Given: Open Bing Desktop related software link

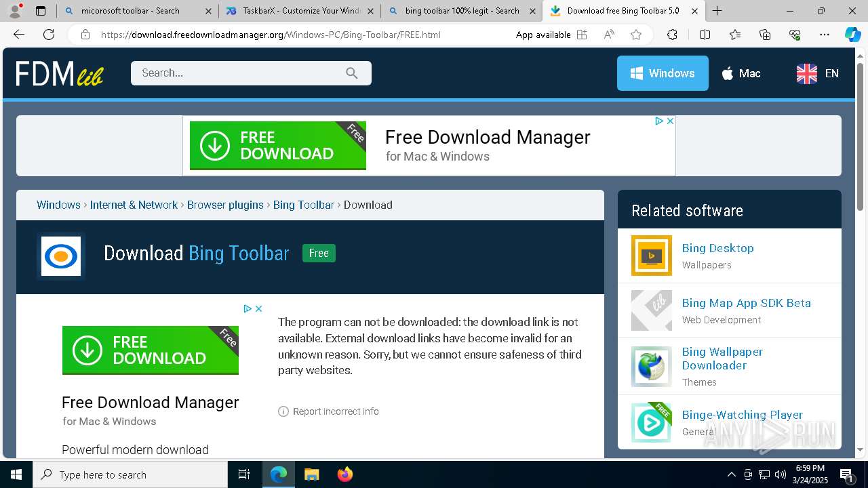Looking at the screenshot, I should tap(717, 248).
